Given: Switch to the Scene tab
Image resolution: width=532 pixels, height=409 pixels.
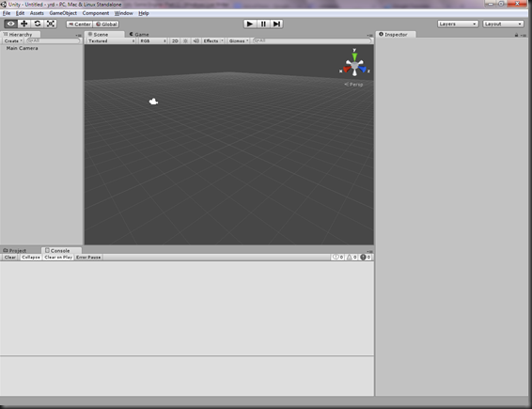Looking at the screenshot, I should [x=104, y=34].
